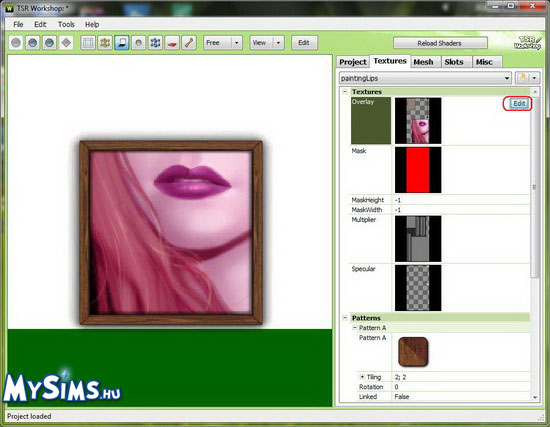Click the toolbar Edit button
The height and width of the screenshot is (427, 550).
(304, 43)
